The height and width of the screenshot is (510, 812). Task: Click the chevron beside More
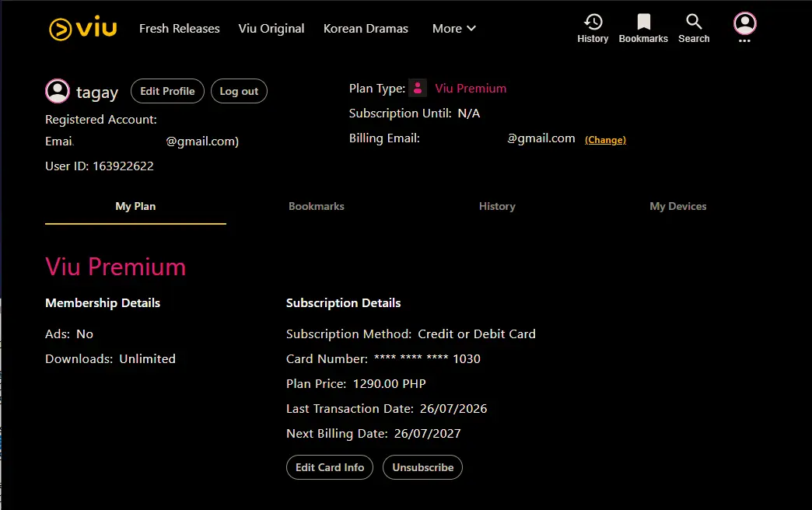[x=471, y=29]
